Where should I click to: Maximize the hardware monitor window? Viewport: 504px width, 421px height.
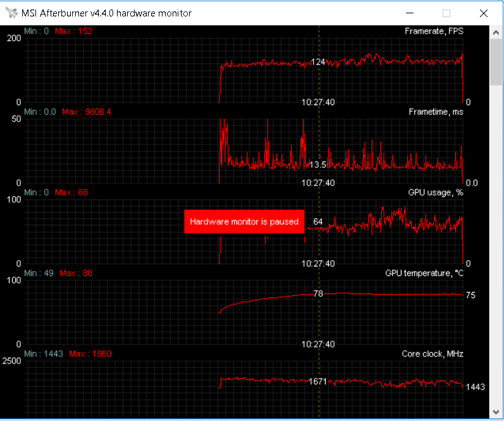pyautogui.click(x=446, y=13)
